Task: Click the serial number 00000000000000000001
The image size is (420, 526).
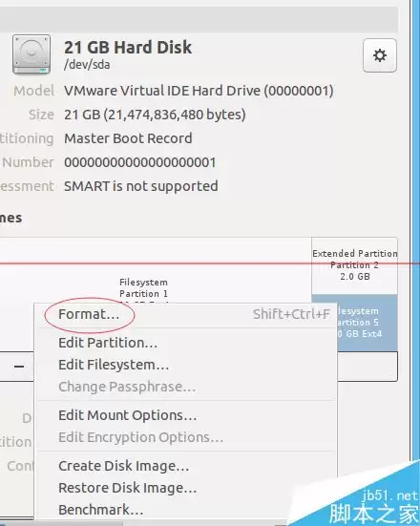Action: [140, 162]
